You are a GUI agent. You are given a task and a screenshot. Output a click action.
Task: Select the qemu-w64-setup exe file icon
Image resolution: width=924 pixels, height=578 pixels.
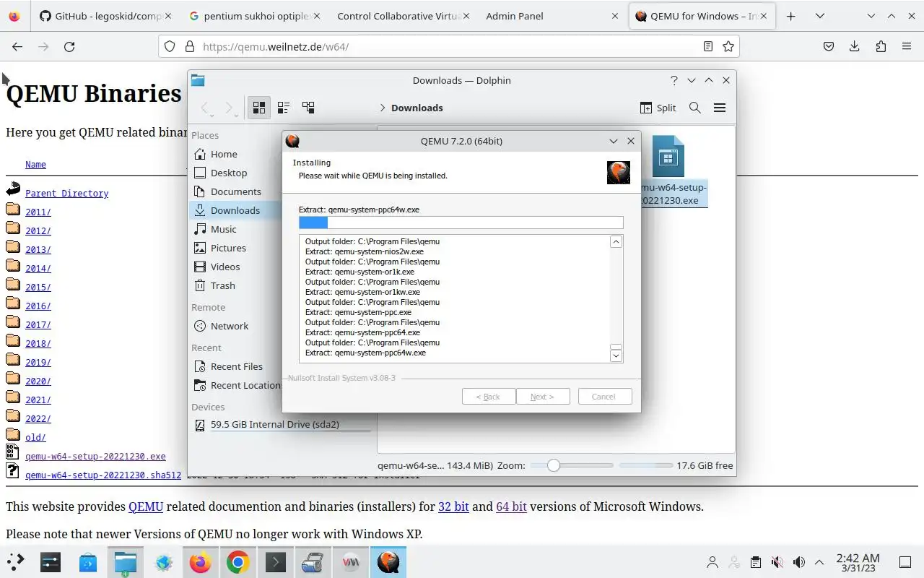pos(668,156)
